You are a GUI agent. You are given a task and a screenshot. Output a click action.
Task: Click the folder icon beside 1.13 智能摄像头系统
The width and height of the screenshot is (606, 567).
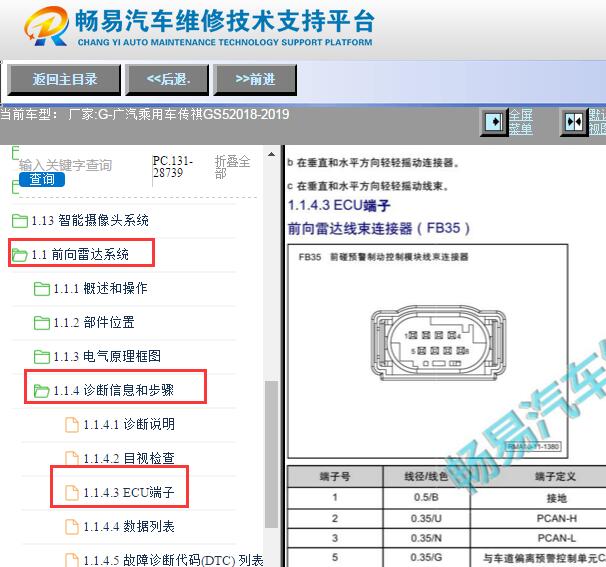[x=20, y=221]
